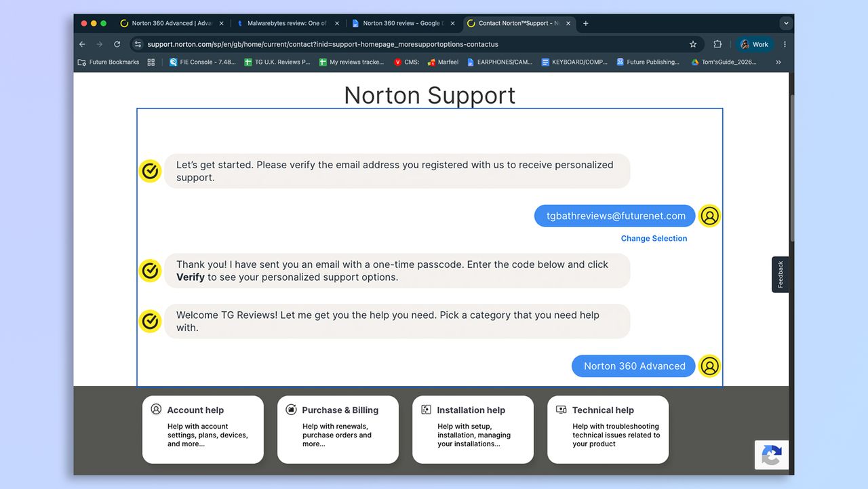Choose the Purchase & Billing category card
Screen dimensions: 868x489
pos(338,430)
